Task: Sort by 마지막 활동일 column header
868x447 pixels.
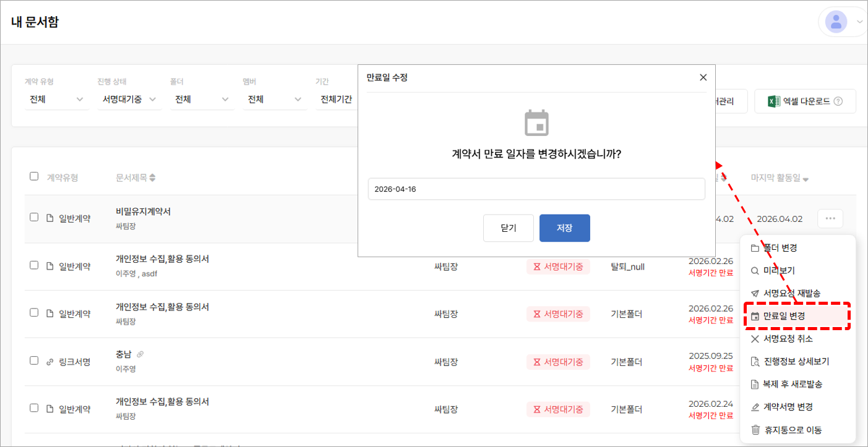Action: 780,178
